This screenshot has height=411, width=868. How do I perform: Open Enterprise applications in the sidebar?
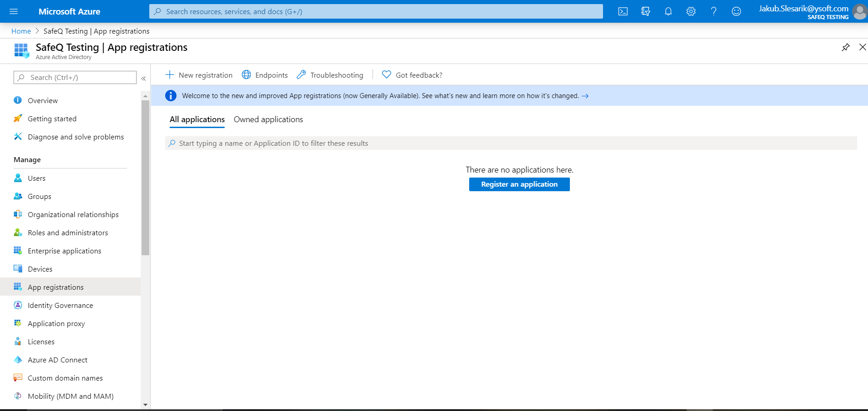(x=64, y=251)
